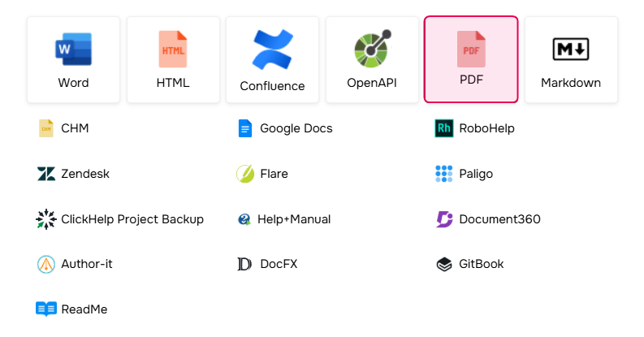
Task: Select the Document360 option
Action: point(499,219)
